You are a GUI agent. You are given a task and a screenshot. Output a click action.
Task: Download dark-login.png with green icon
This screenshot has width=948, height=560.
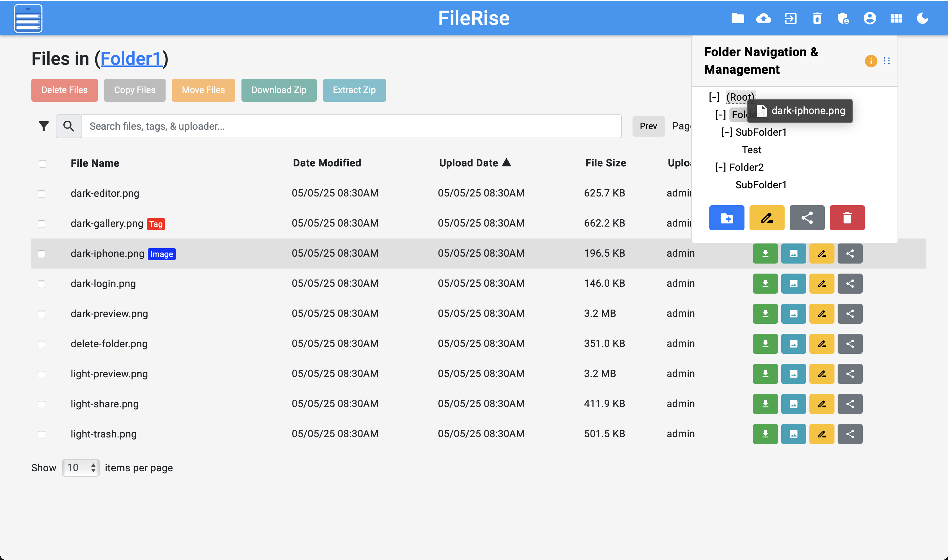(x=765, y=283)
